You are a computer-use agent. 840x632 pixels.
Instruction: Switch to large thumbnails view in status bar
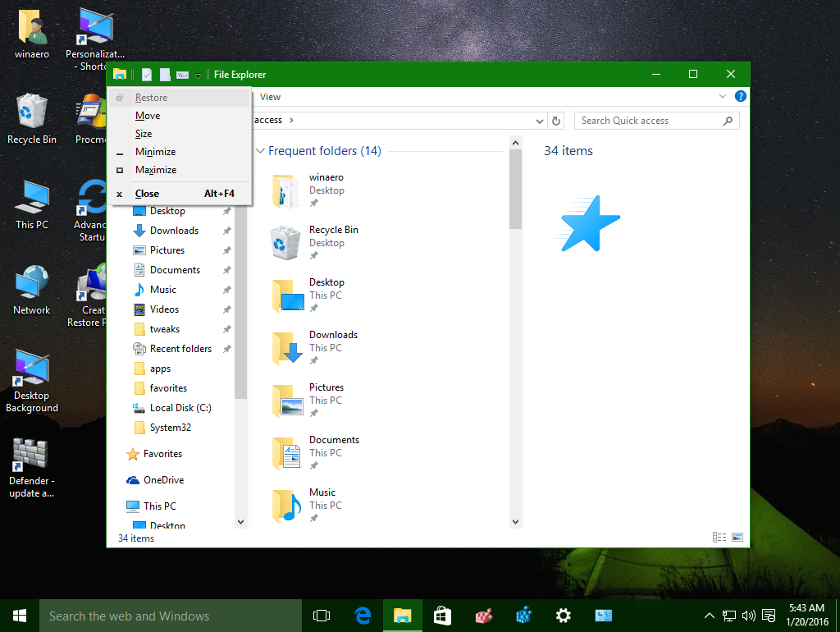(x=737, y=537)
